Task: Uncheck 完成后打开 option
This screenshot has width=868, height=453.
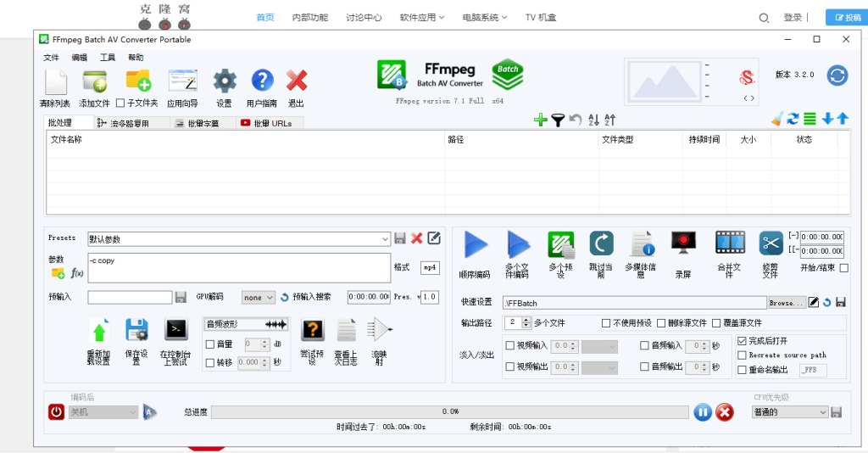Action: tap(742, 341)
